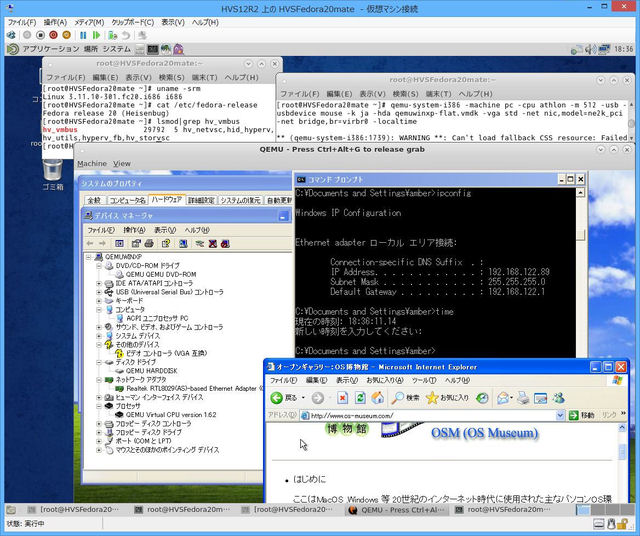Click the volume icon in MATE panel

coord(590,50)
